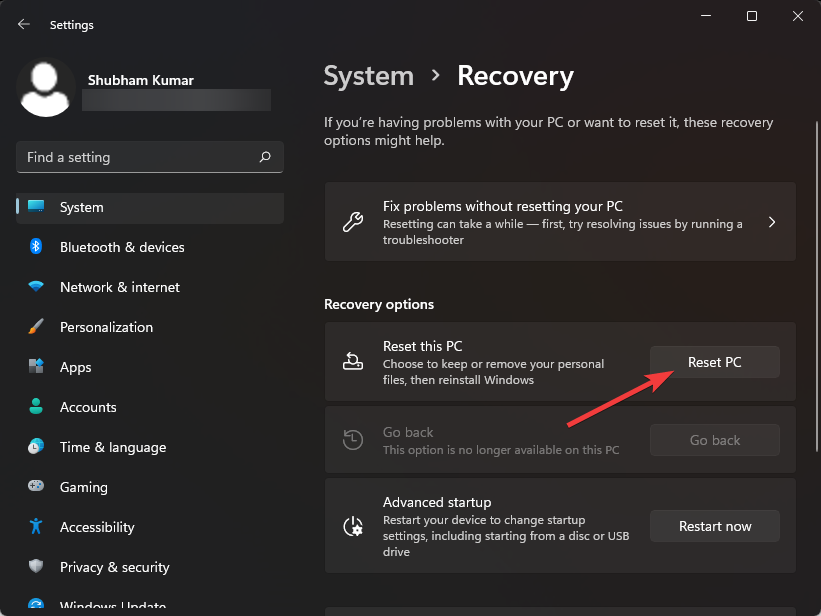Click the Go back history icon
The width and height of the screenshot is (821, 616).
pos(353,439)
